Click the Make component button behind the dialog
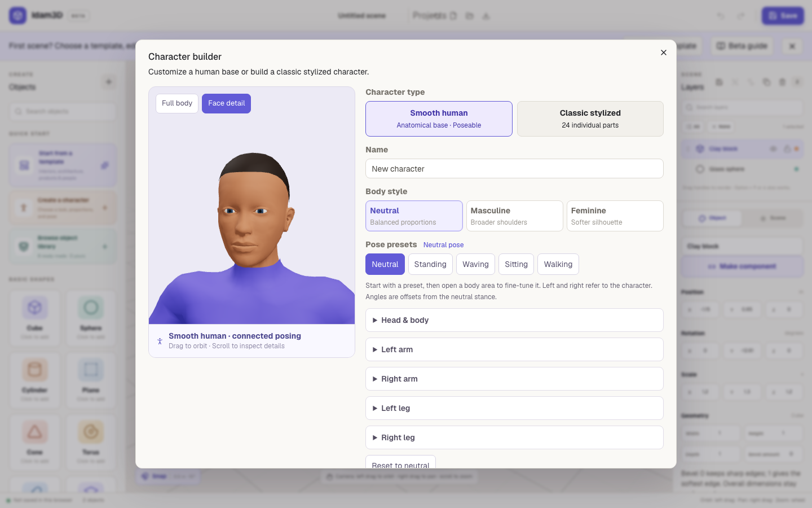 [742, 266]
